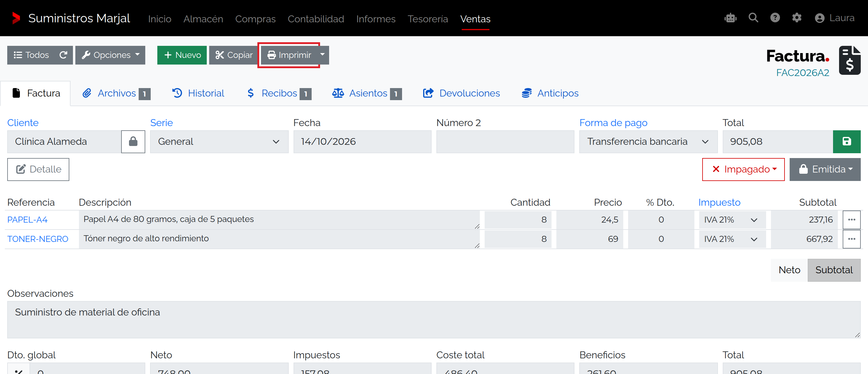Click the red Suministros Marjal logo icon
Image resolution: width=868 pixels, height=374 pixels.
click(16, 18)
